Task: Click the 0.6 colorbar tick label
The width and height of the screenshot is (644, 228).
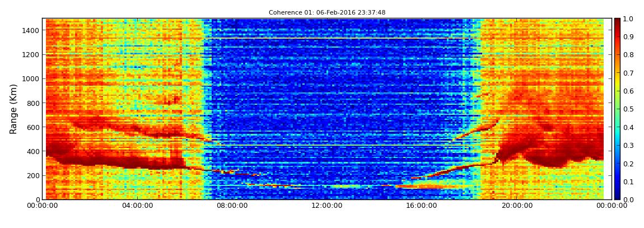Action: pyautogui.click(x=629, y=91)
